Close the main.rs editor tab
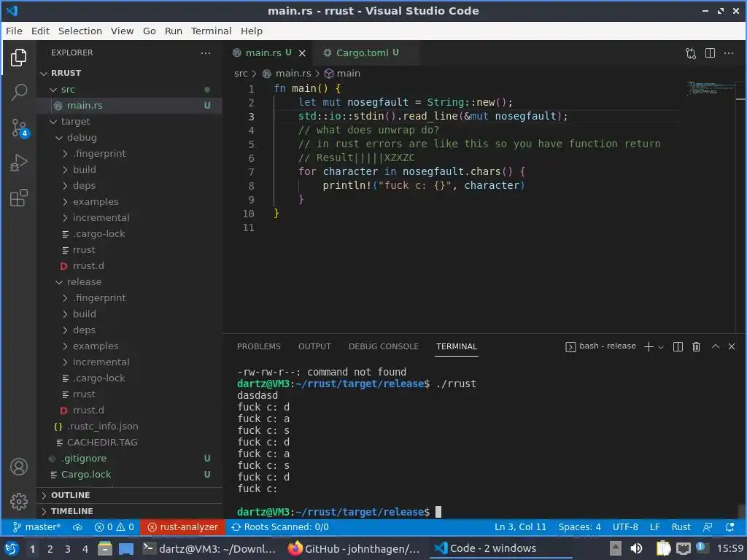The height and width of the screenshot is (560, 747). pos(302,53)
